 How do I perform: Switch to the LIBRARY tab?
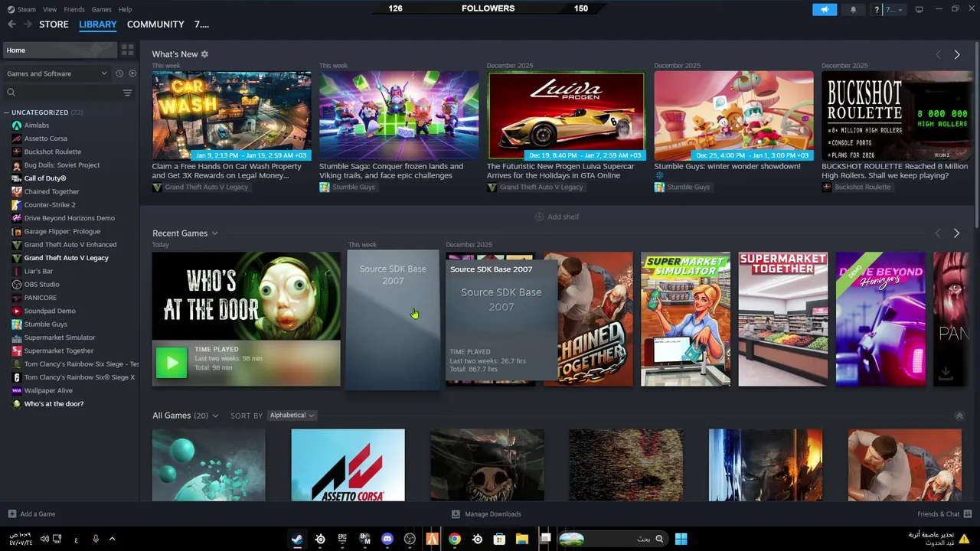(98, 24)
